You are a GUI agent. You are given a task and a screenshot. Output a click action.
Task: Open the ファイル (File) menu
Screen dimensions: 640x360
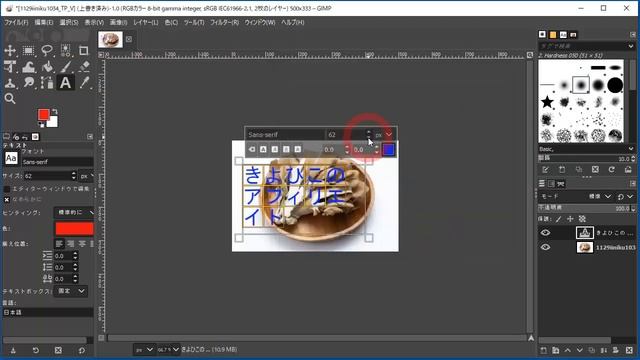click(x=16, y=22)
